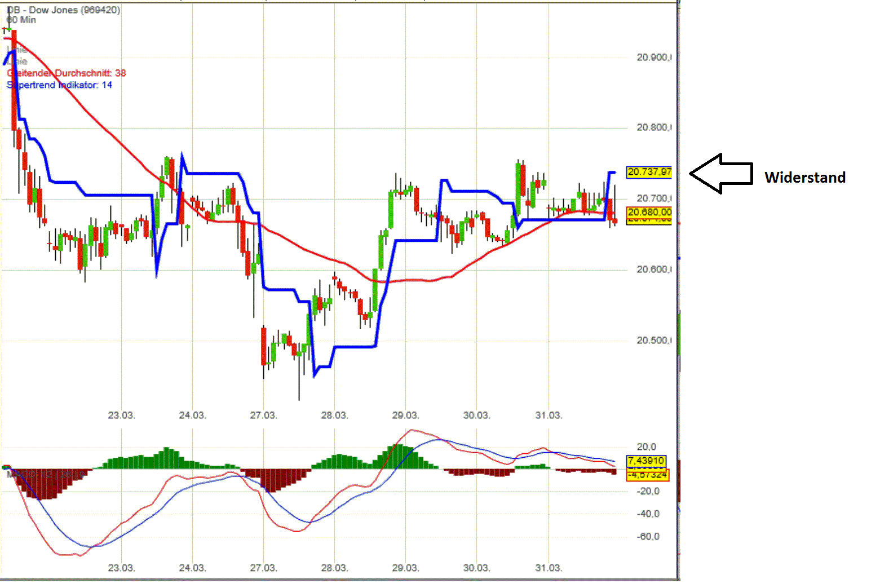The height and width of the screenshot is (588, 880).
Task: Select the first Linie legend label
Action: (16, 49)
